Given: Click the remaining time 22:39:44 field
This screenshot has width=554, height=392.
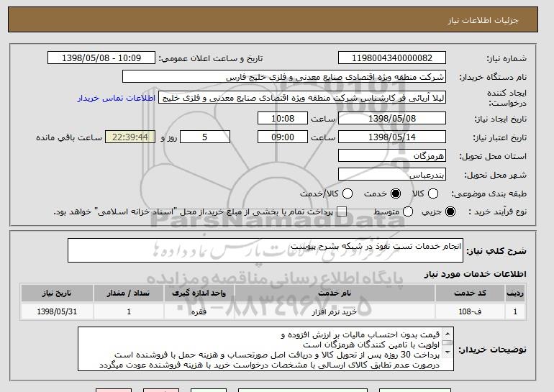Looking at the screenshot, I should 130,137.
